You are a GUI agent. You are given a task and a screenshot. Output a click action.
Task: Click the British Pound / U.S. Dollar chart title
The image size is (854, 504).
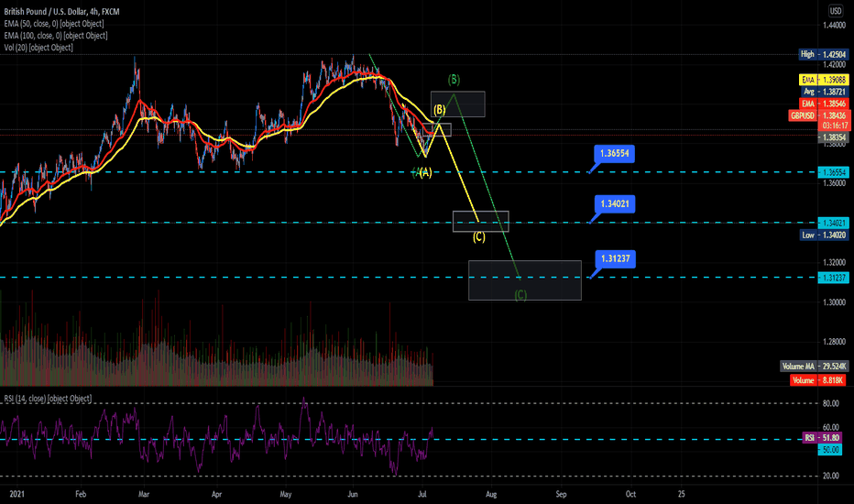pyautogui.click(x=61, y=11)
